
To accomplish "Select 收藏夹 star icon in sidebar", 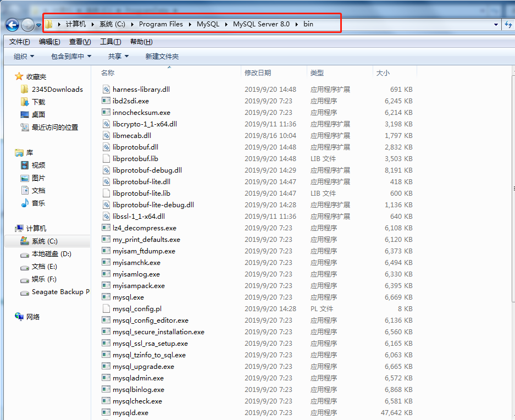I will (x=19, y=76).
